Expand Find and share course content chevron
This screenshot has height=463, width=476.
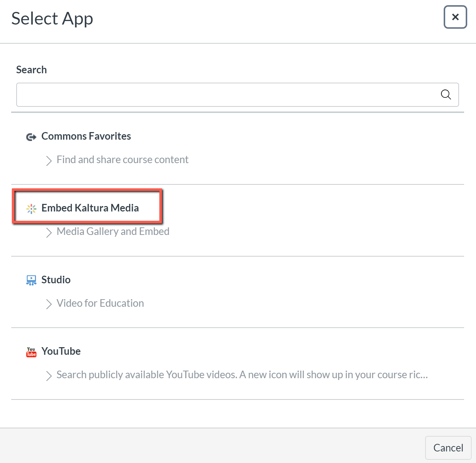(49, 160)
